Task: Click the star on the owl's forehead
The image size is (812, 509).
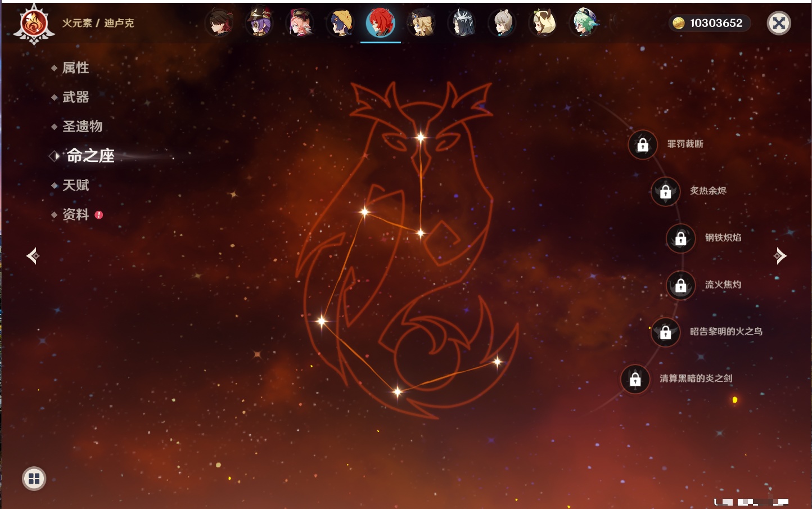Action: click(421, 137)
